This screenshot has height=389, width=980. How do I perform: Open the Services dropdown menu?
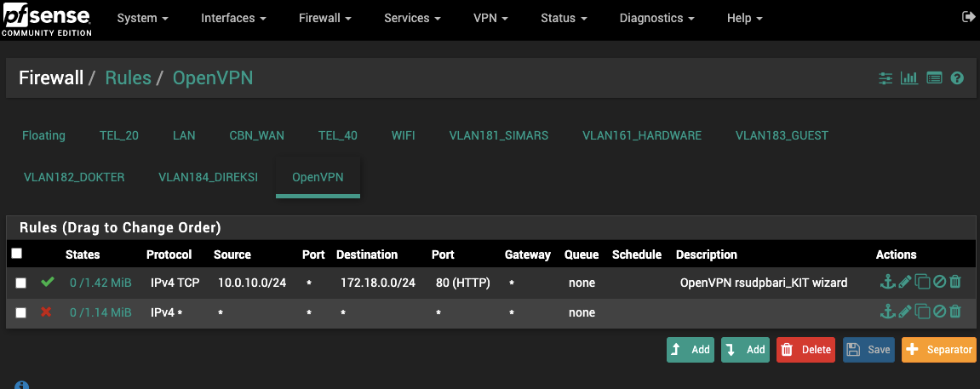coord(412,18)
